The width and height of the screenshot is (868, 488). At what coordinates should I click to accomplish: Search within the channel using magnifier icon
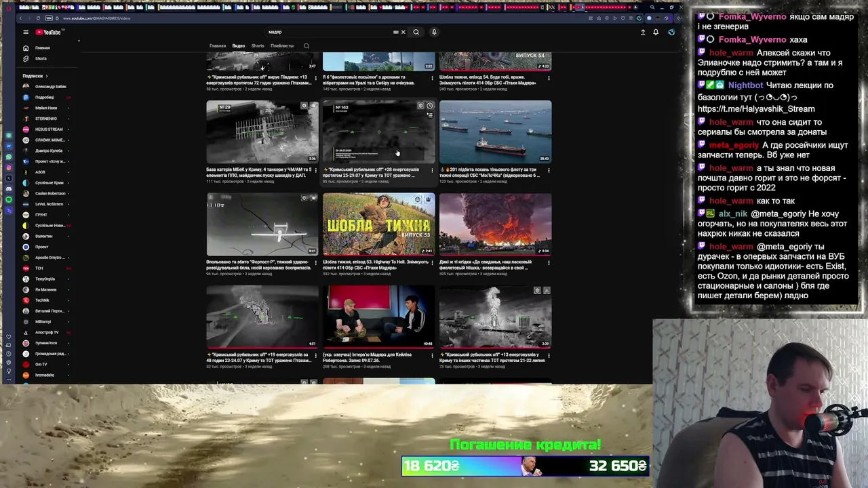(x=307, y=46)
